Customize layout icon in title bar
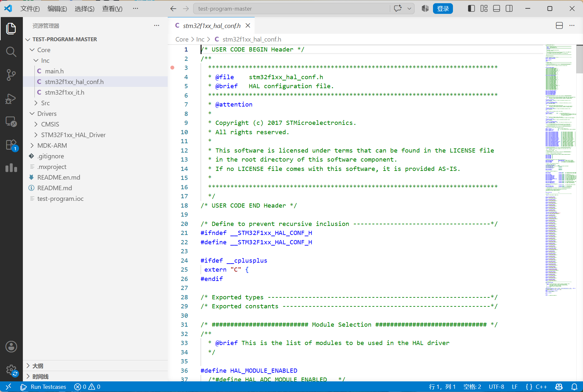 point(484,9)
